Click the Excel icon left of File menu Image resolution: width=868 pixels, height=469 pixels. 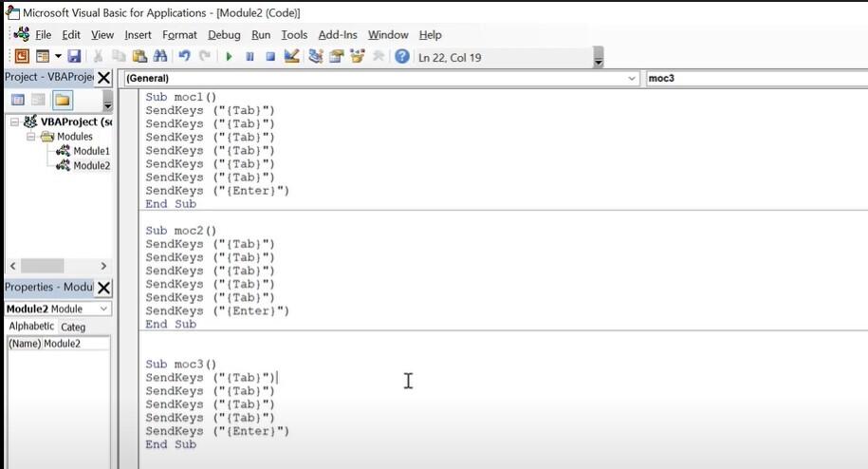tap(21, 34)
